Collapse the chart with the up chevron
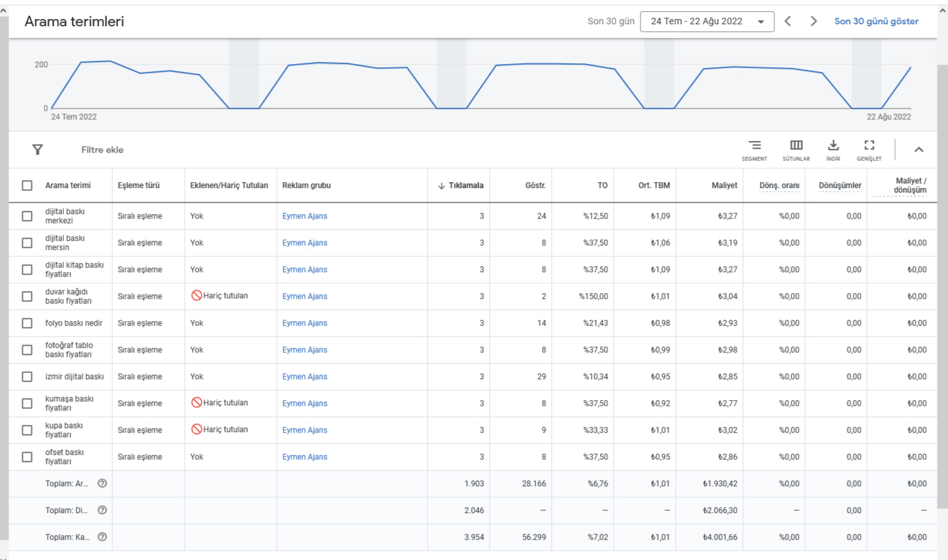 click(919, 149)
